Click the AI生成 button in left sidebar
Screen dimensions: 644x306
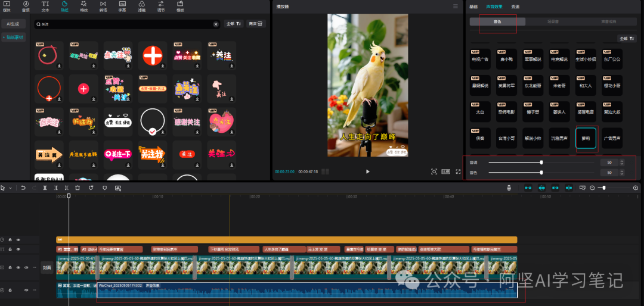[x=13, y=24]
